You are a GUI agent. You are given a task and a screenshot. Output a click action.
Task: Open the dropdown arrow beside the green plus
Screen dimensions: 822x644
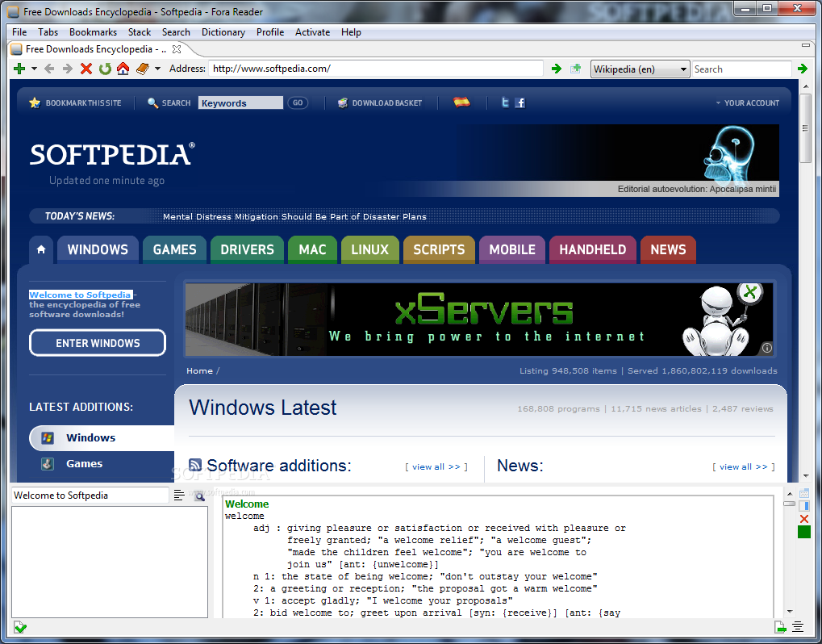point(34,69)
